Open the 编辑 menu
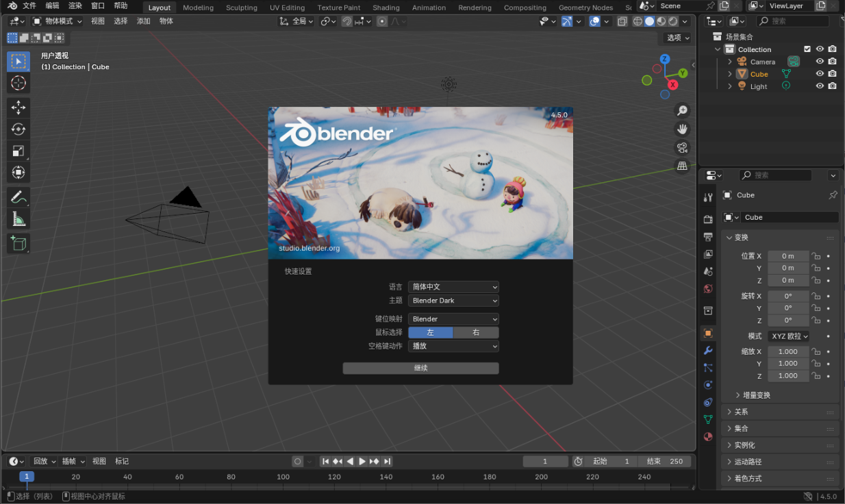This screenshot has width=845, height=504. coord(52,6)
